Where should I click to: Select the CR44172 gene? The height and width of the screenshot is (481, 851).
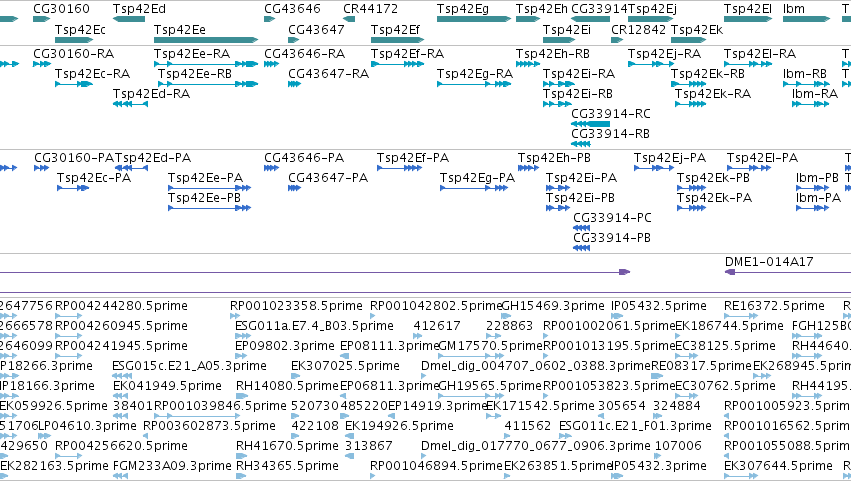pos(349,19)
